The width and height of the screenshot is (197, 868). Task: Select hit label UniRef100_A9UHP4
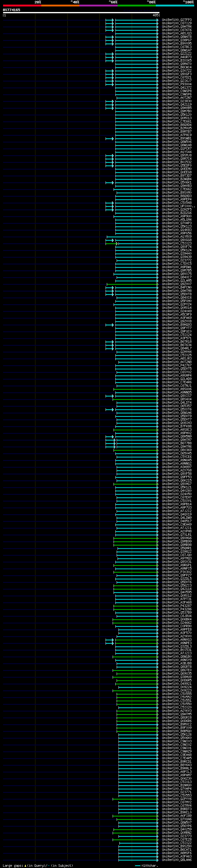point(177,375)
